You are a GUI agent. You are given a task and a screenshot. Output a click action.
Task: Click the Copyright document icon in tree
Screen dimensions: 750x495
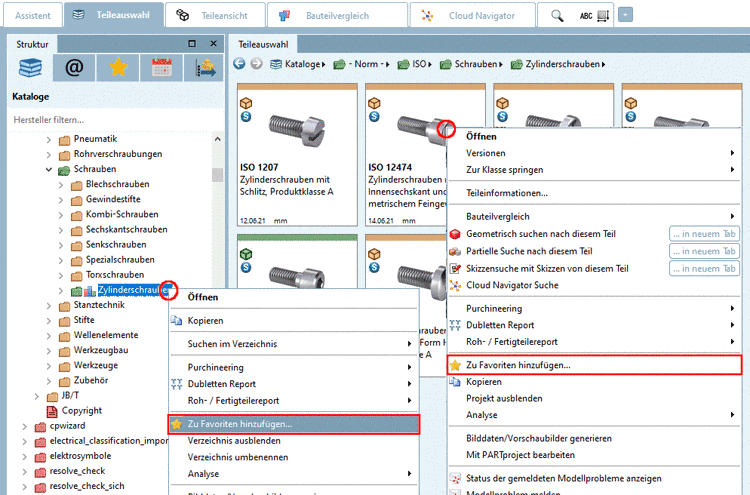[51, 411]
